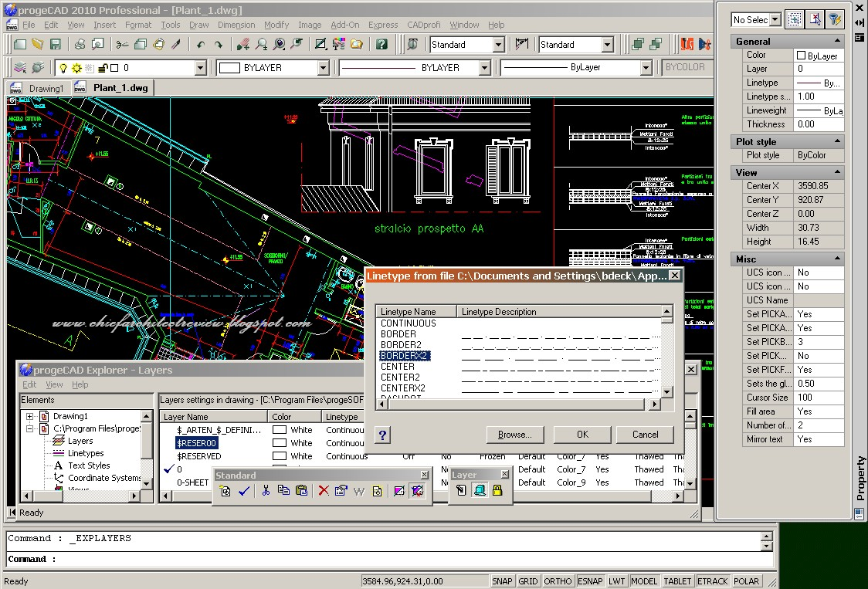The width and height of the screenshot is (868, 589).
Task: Toggle the lightbulb layer visibility icon
Action: [63, 67]
